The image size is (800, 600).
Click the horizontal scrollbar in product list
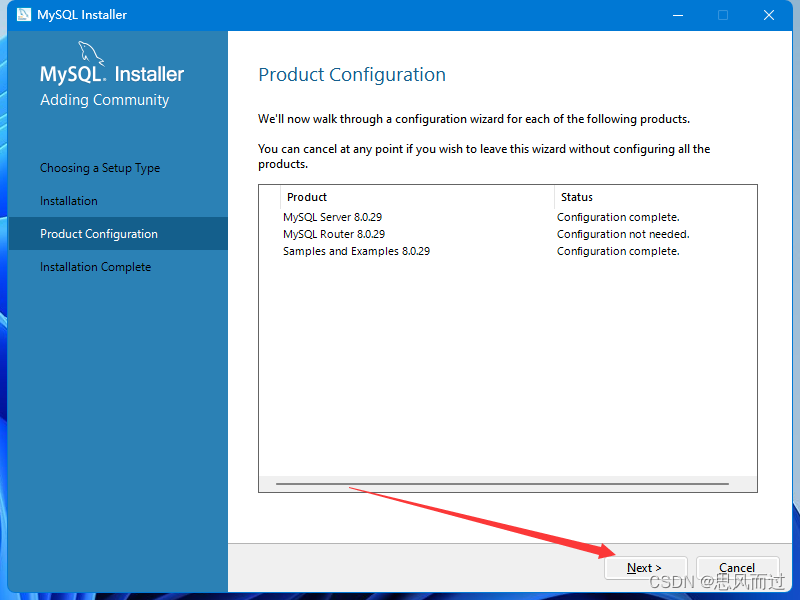[503, 483]
